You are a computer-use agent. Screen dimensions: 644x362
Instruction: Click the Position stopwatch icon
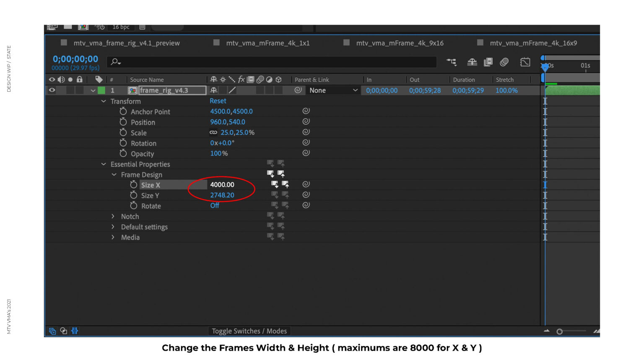click(x=123, y=122)
